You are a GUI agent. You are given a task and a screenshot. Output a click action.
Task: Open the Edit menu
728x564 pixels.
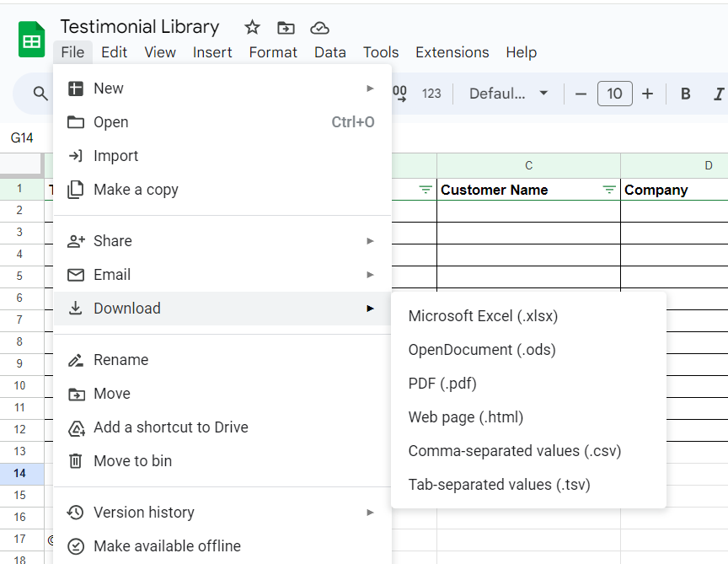pyautogui.click(x=115, y=52)
